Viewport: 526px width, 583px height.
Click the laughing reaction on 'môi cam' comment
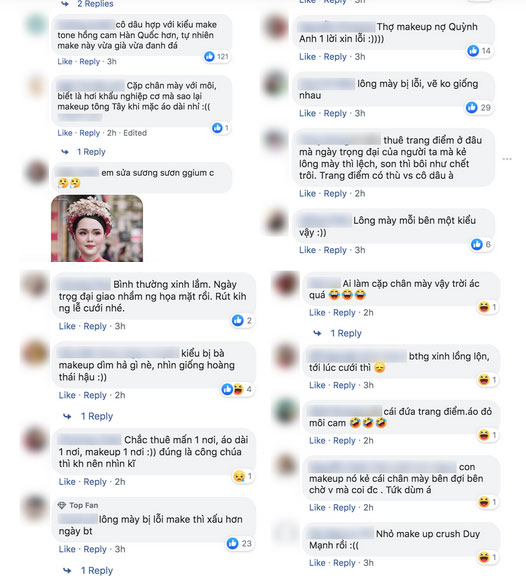[x=484, y=435]
